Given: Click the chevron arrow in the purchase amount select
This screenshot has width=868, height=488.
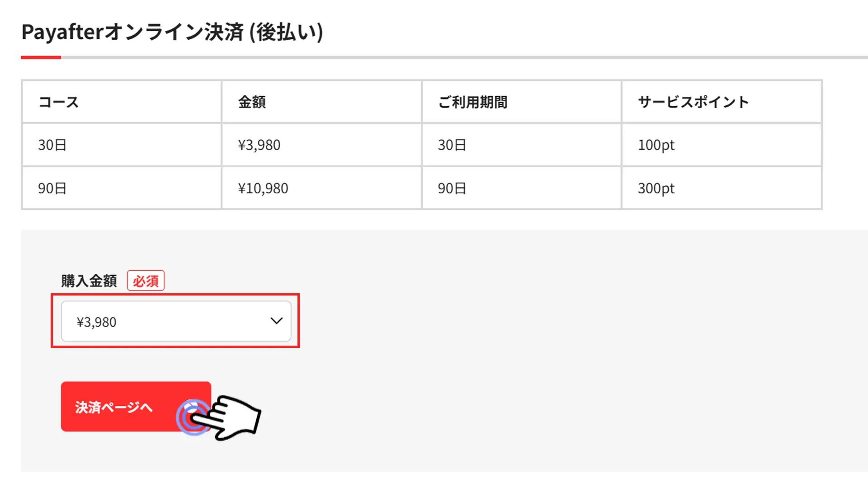Looking at the screenshot, I should [276, 321].
